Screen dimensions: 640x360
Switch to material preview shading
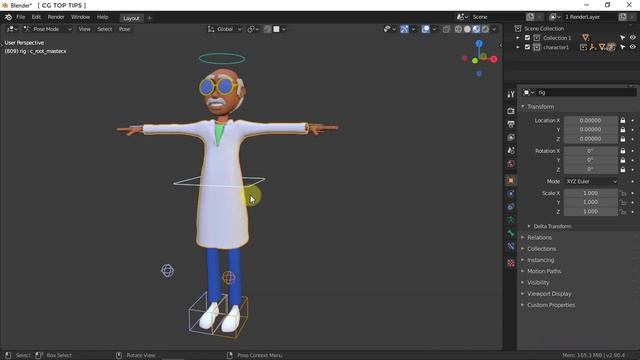pos(476,29)
